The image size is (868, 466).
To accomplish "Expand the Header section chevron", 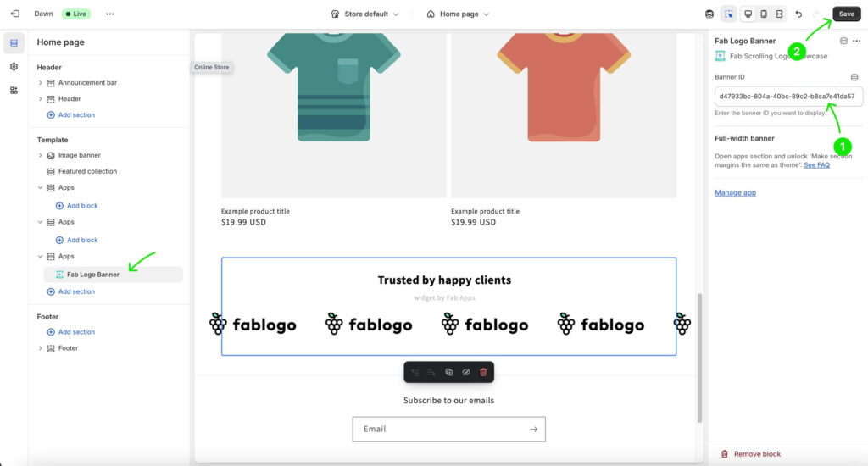I will [41, 98].
